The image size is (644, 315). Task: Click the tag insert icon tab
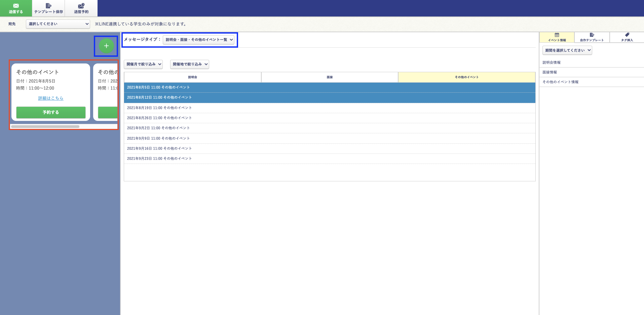click(x=627, y=37)
